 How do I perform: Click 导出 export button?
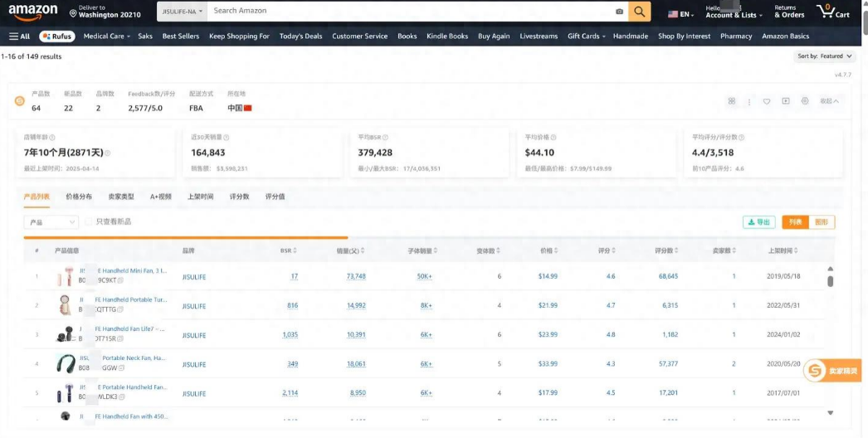(759, 222)
